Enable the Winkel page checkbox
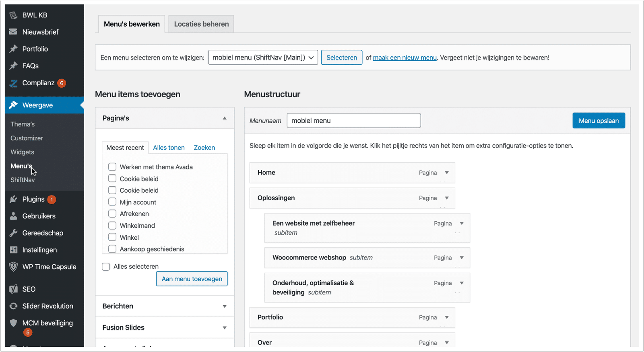644x352 pixels. [112, 237]
